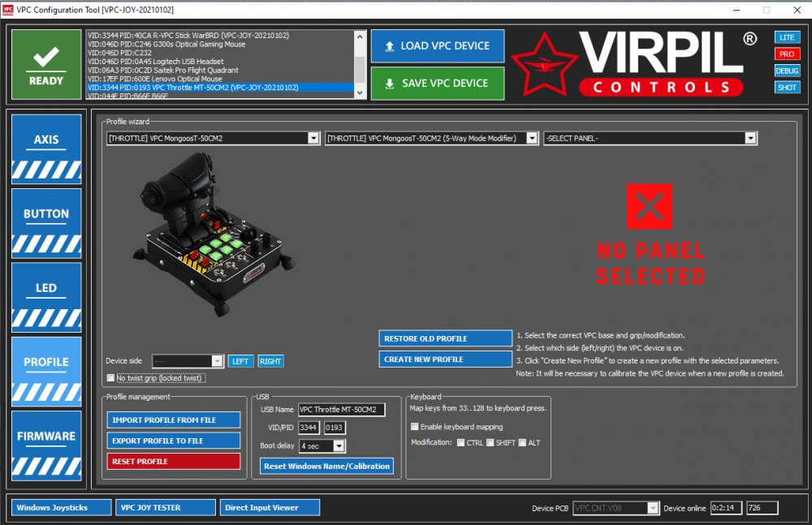The width and height of the screenshot is (812, 525).
Task: Click the Virpil Controls star logo
Action: pyautogui.click(x=544, y=65)
